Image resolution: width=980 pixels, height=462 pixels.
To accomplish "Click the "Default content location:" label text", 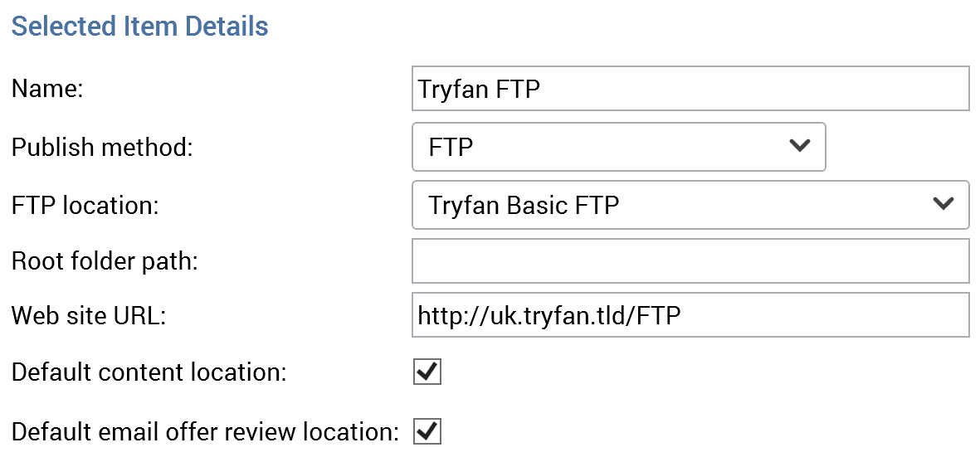I will 149,372.
